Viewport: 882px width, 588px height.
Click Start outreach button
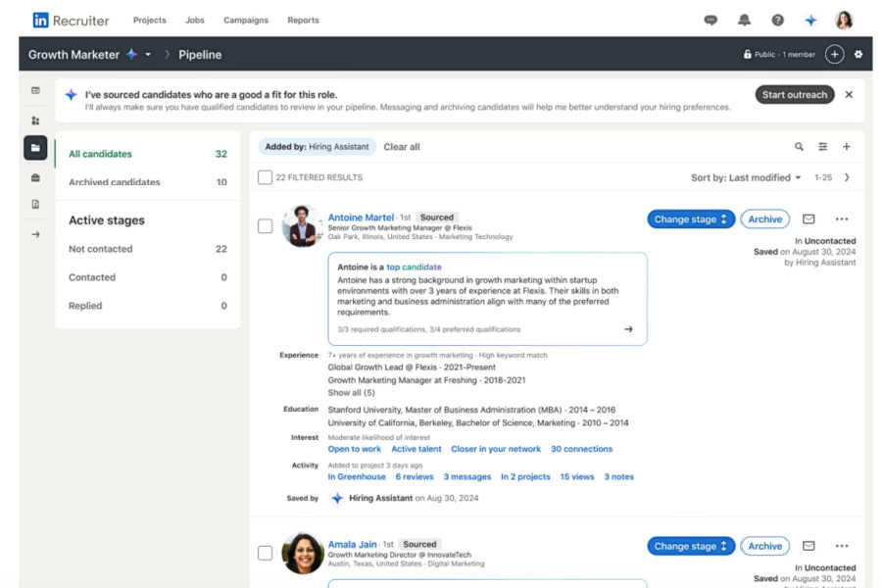[794, 94]
